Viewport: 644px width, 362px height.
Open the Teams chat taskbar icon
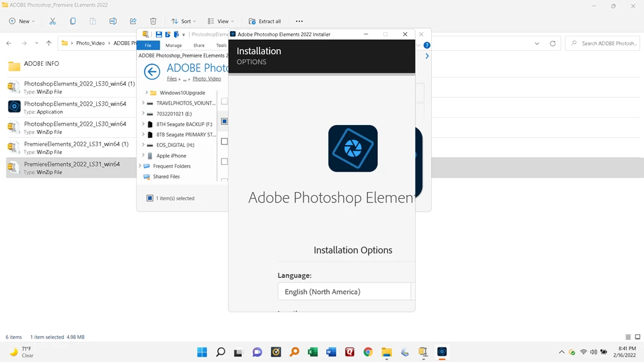click(x=257, y=352)
